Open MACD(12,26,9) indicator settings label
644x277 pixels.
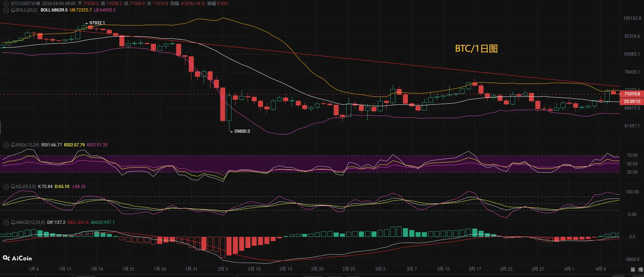click(x=30, y=222)
